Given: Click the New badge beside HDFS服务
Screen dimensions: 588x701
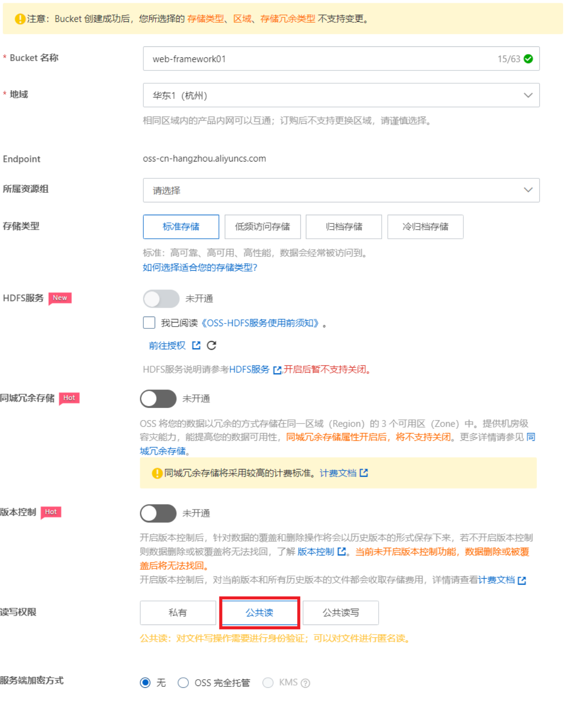Looking at the screenshot, I should (60, 298).
